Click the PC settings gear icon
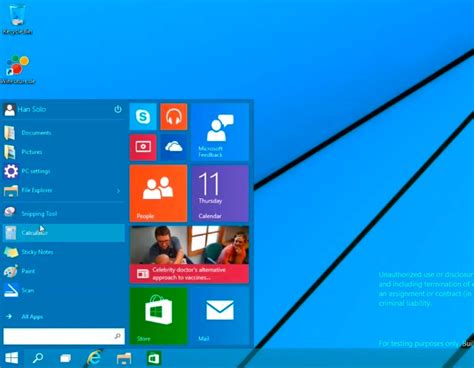The width and height of the screenshot is (474, 368). pos(11,171)
